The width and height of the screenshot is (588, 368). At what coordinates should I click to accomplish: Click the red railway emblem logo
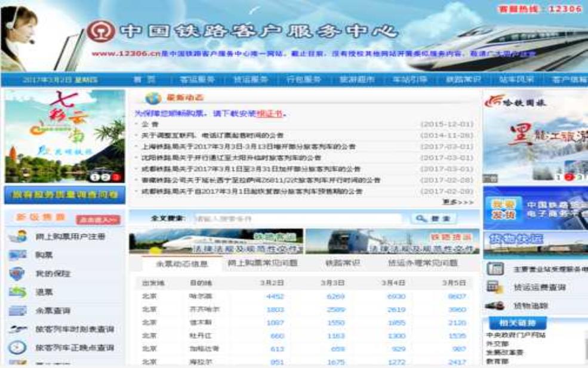tap(101, 32)
